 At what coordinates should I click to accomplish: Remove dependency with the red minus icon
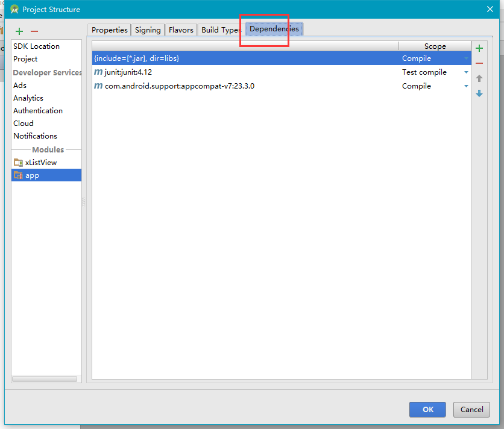click(x=479, y=63)
